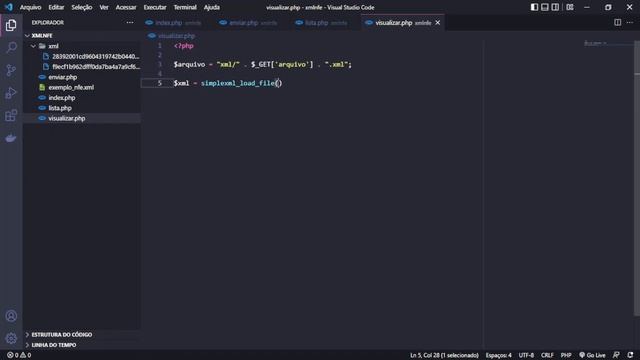The image size is (640, 360).
Task: Open the Executar menu
Action: point(155,7)
